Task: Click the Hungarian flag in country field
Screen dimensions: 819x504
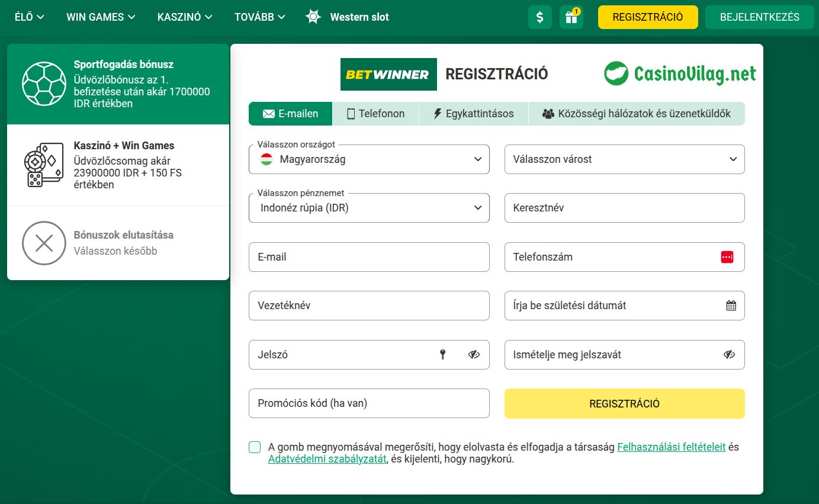Action: pos(266,159)
